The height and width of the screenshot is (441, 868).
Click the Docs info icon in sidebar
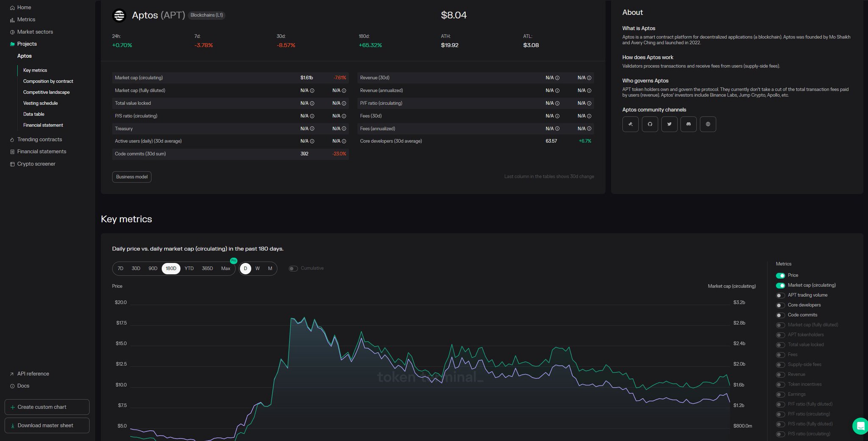(x=12, y=386)
